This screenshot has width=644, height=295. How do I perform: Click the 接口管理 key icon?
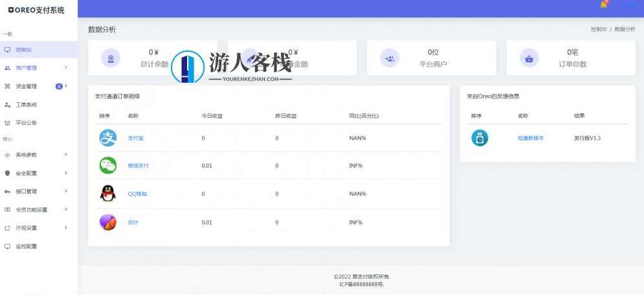tap(7, 191)
